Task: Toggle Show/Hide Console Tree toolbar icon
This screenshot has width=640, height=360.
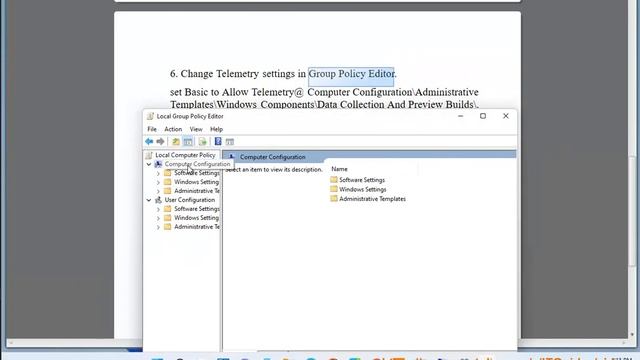Action: tap(188, 142)
